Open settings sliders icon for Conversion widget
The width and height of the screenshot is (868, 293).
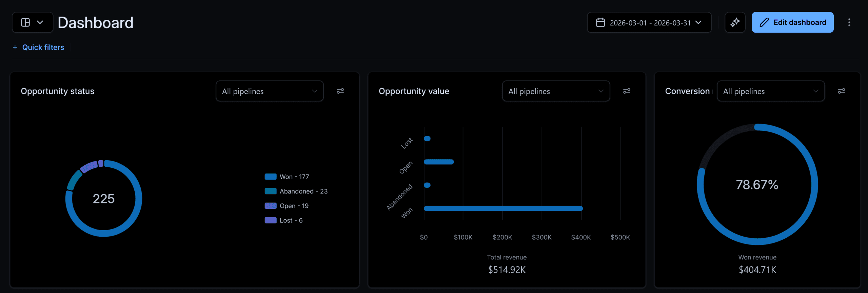click(x=841, y=91)
